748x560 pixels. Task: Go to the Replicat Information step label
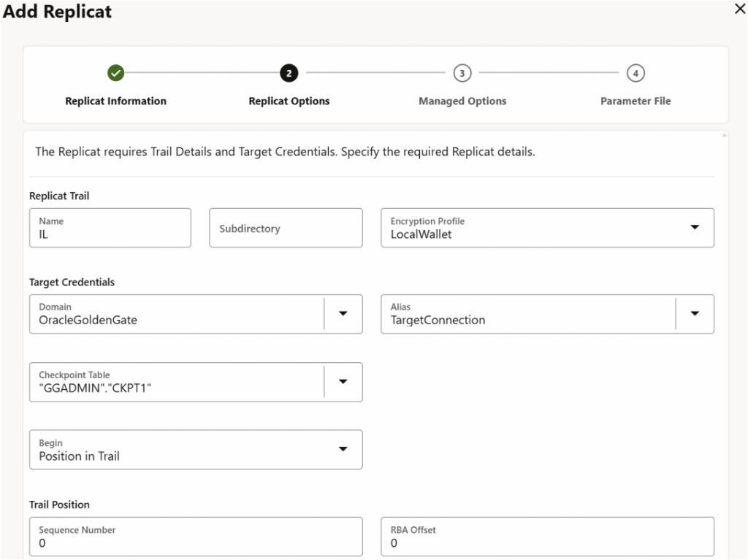point(115,101)
